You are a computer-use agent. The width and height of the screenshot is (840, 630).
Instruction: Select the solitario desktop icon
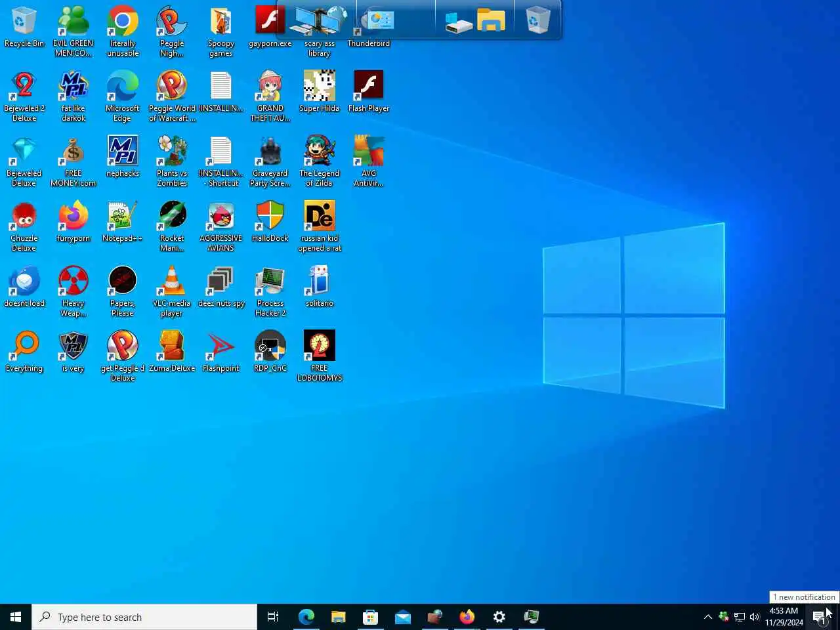[320, 287]
